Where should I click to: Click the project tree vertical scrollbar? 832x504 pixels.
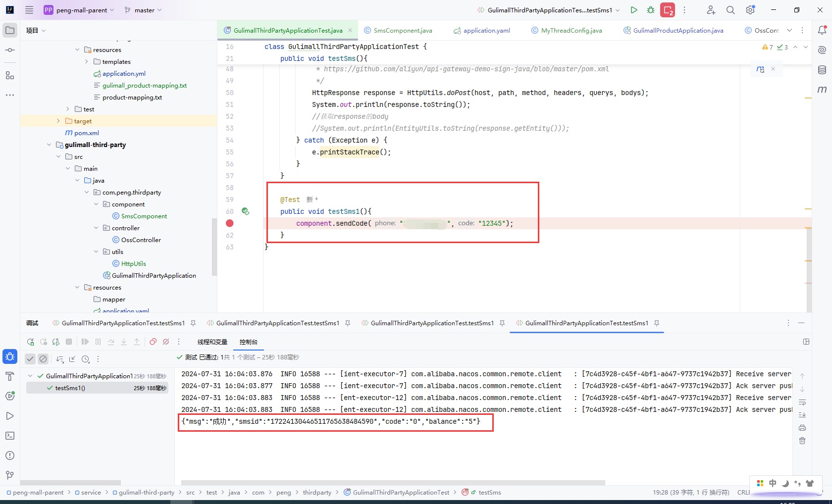tap(214, 247)
